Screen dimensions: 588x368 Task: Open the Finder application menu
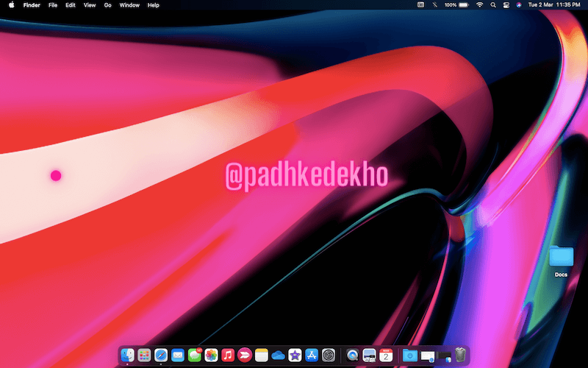[32, 5]
